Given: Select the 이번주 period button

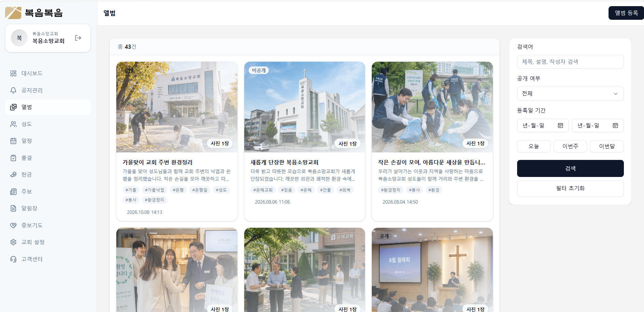Looking at the screenshot, I should coord(570,146).
